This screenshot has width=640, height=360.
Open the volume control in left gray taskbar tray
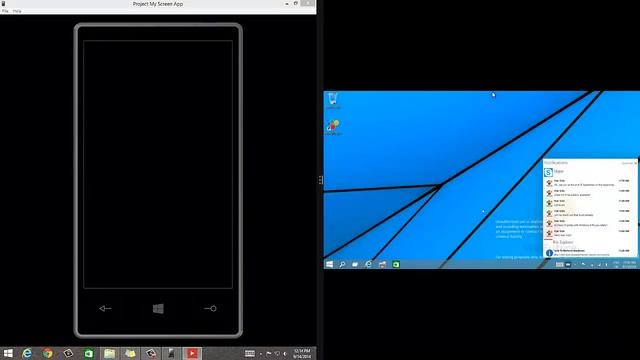click(285, 354)
